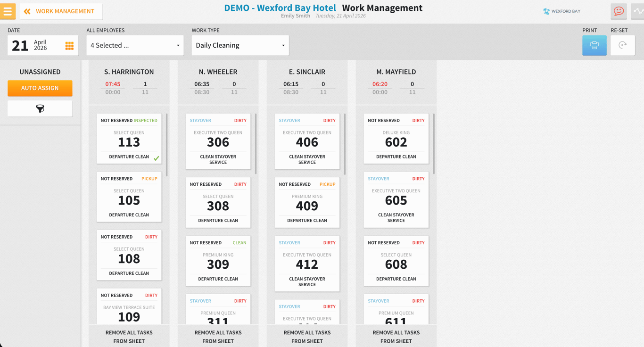
Task: Click the date field 21 April 2026
Action: coord(43,45)
